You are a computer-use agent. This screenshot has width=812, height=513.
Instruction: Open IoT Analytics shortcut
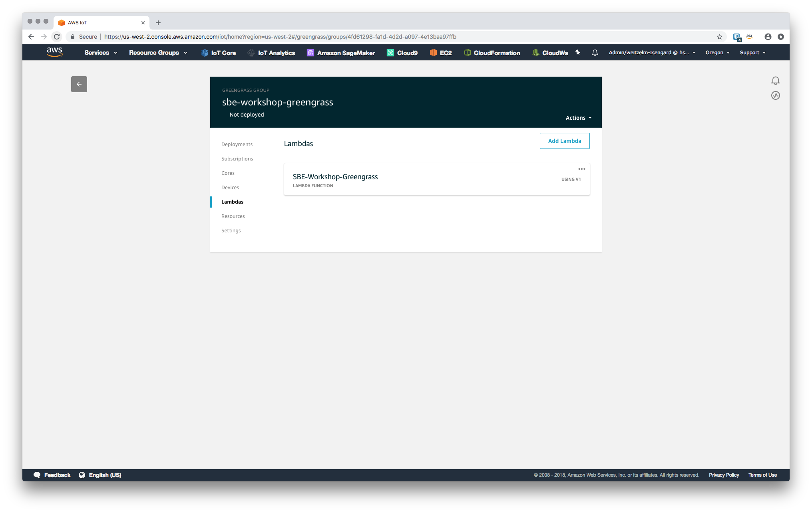271,53
